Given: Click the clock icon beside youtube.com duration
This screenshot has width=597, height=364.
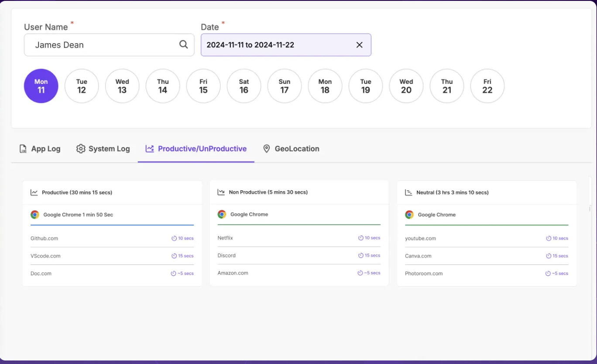Looking at the screenshot, I should 549,238.
